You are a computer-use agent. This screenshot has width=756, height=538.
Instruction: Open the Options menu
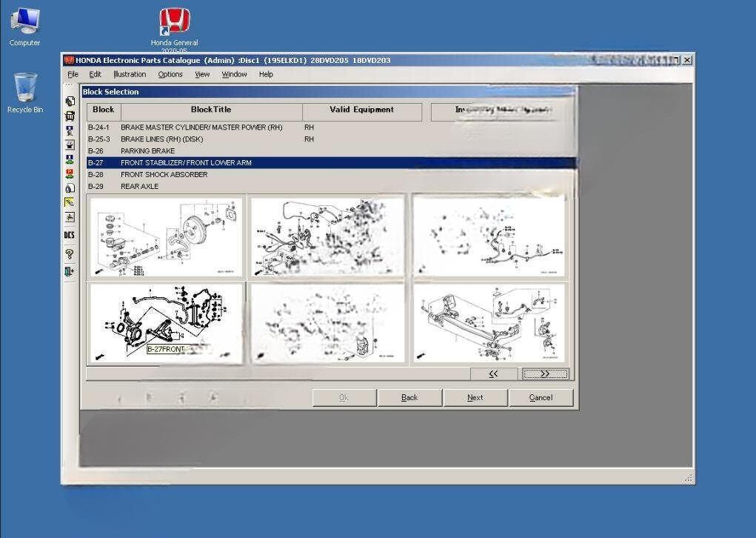(x=170, y=74)
